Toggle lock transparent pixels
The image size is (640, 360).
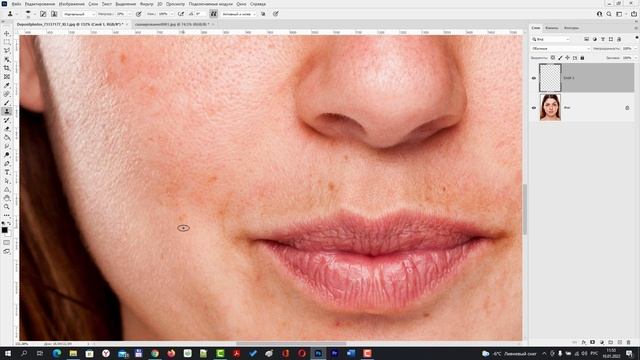(553, 58)
